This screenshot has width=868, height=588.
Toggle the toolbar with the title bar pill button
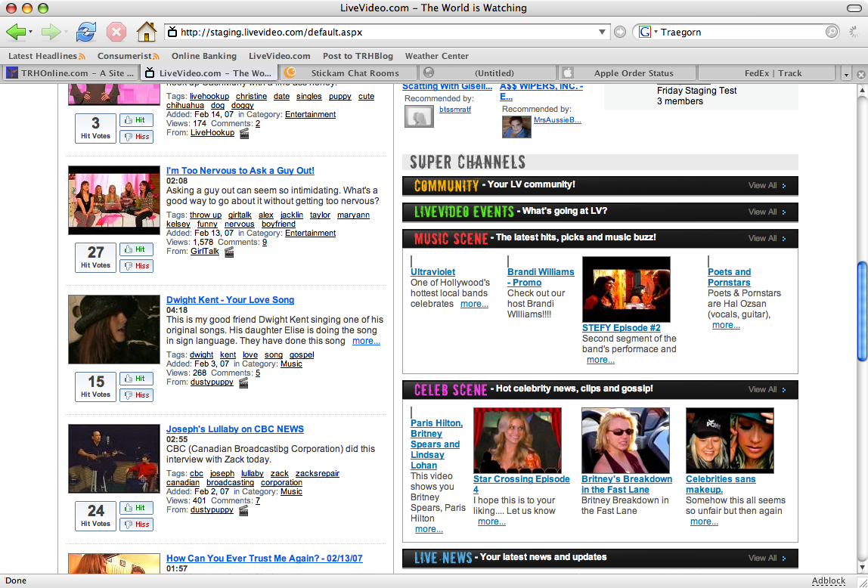click(854, 8)
